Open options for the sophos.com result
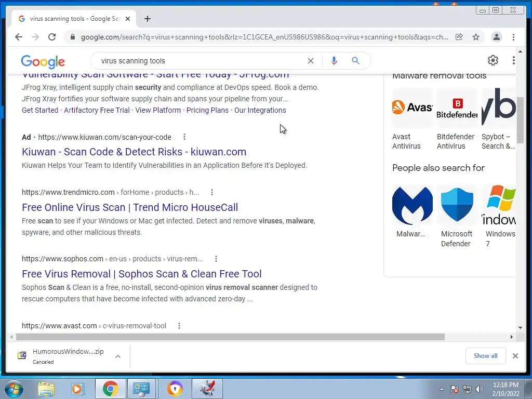Screen dimensions: 532x399 (x=216, y=259)
